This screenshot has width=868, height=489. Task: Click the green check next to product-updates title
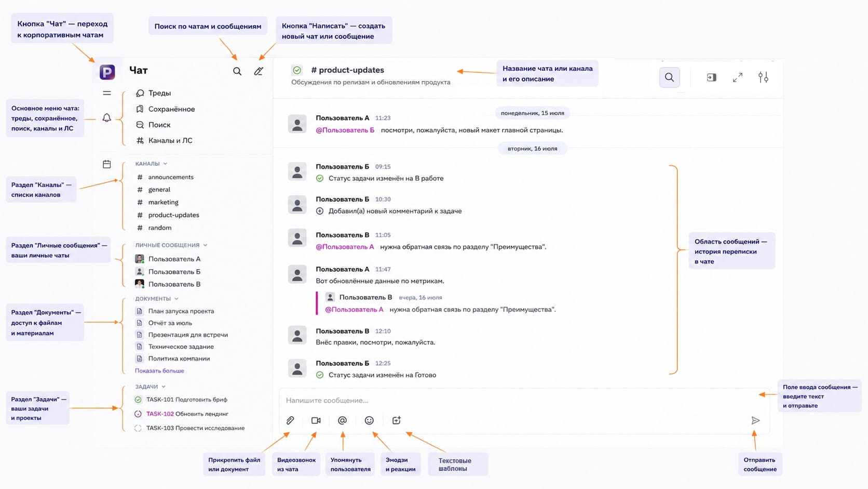pos(297,70)
